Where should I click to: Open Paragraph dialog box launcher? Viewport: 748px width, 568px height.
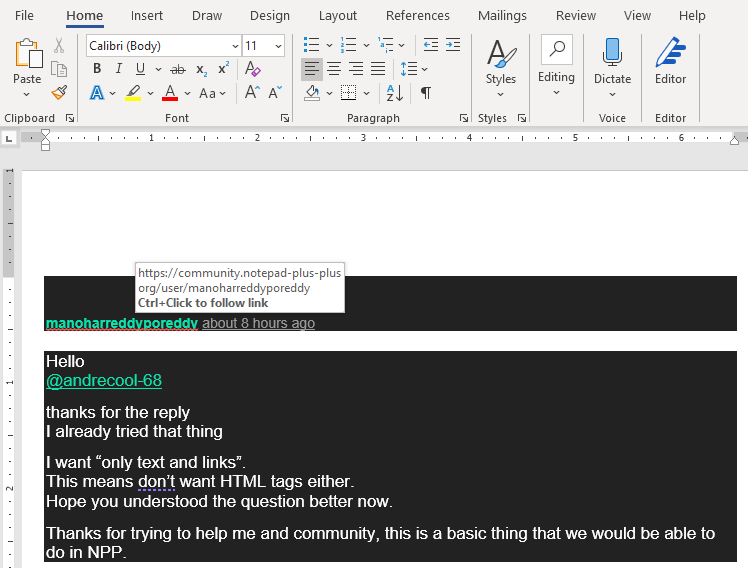pos(464,118)
